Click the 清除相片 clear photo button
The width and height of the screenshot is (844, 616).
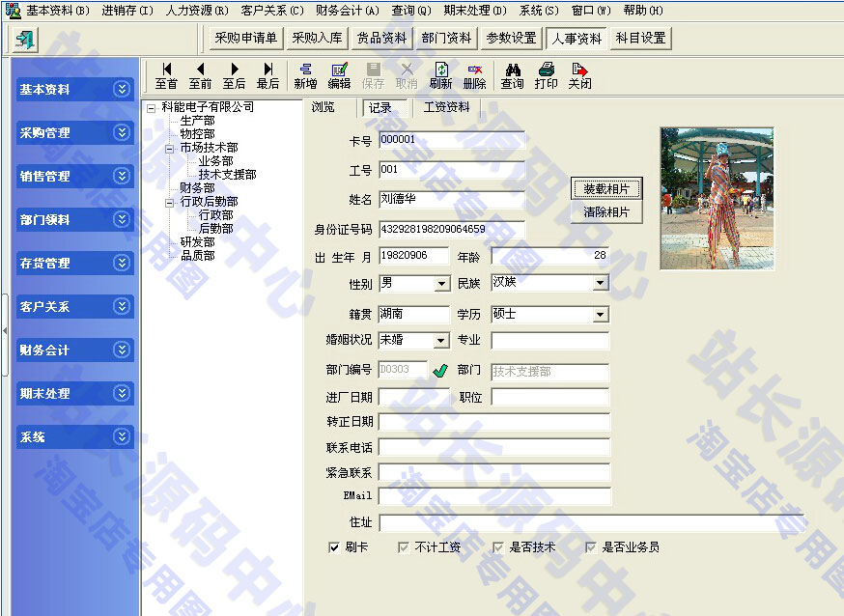[606, 212]
